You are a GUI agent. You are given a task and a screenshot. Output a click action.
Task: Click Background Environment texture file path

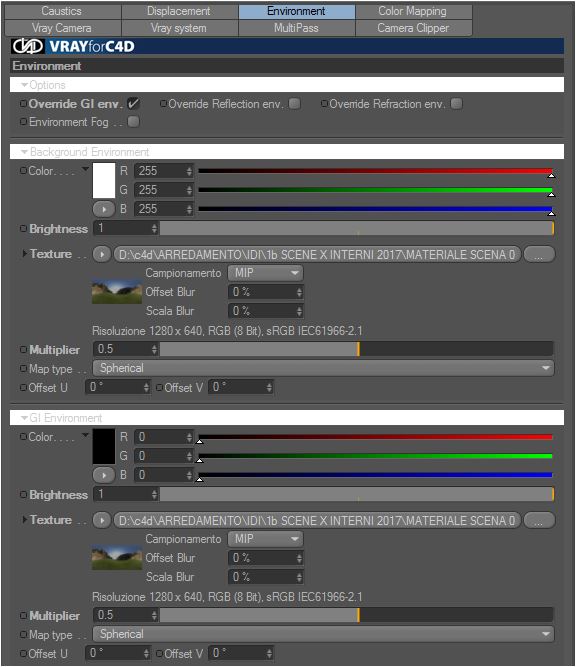(317, 254)
